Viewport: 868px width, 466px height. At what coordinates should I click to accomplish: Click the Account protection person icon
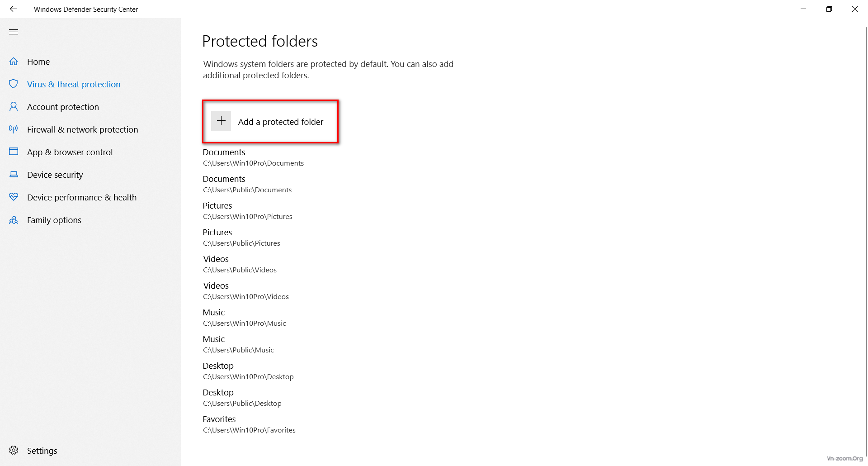coord(14,107)
